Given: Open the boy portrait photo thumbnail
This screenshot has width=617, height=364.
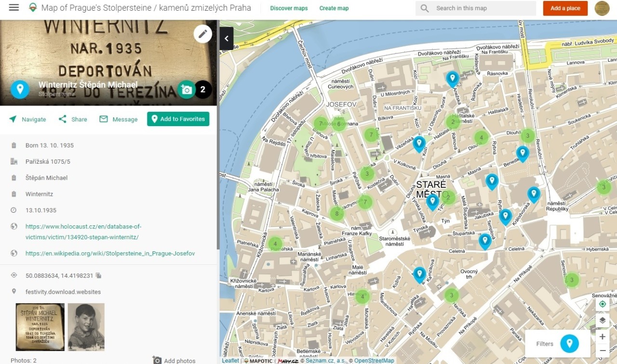Looking at the screenshot, I should coord(86,326).
